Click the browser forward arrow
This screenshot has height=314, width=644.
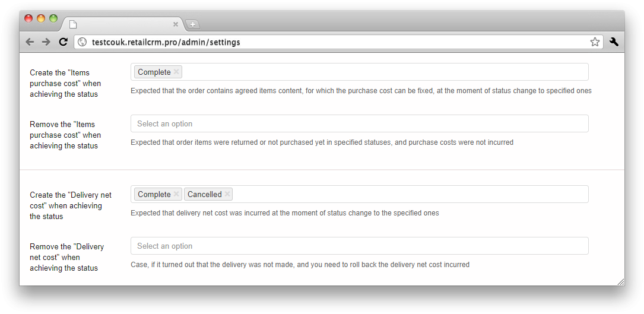(46, 42)
